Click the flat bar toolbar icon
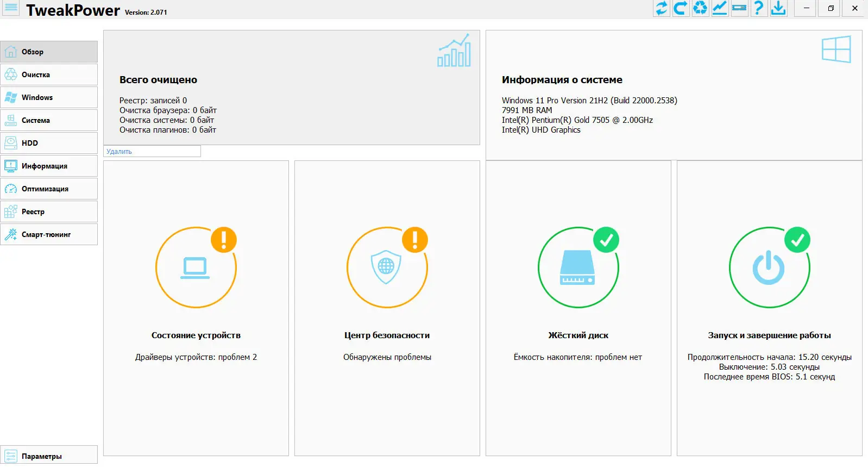 740,8
